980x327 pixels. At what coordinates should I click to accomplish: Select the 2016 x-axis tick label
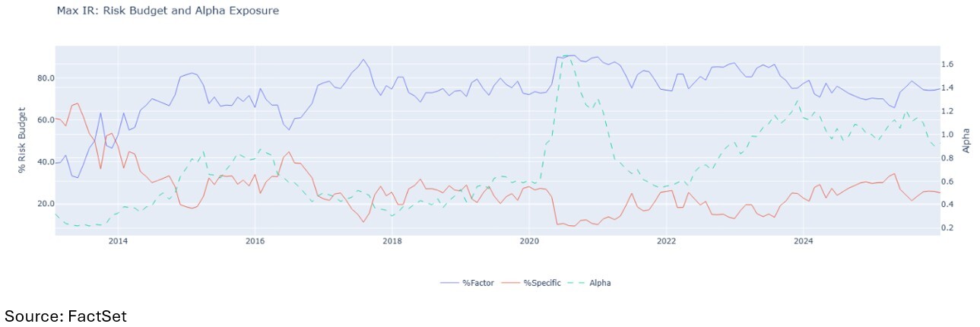pyautogui.click(x=255, y=242)
